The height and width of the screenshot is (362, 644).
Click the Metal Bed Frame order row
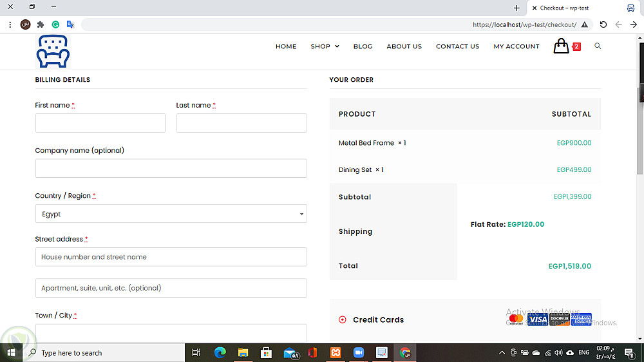[x=465, y=143]
